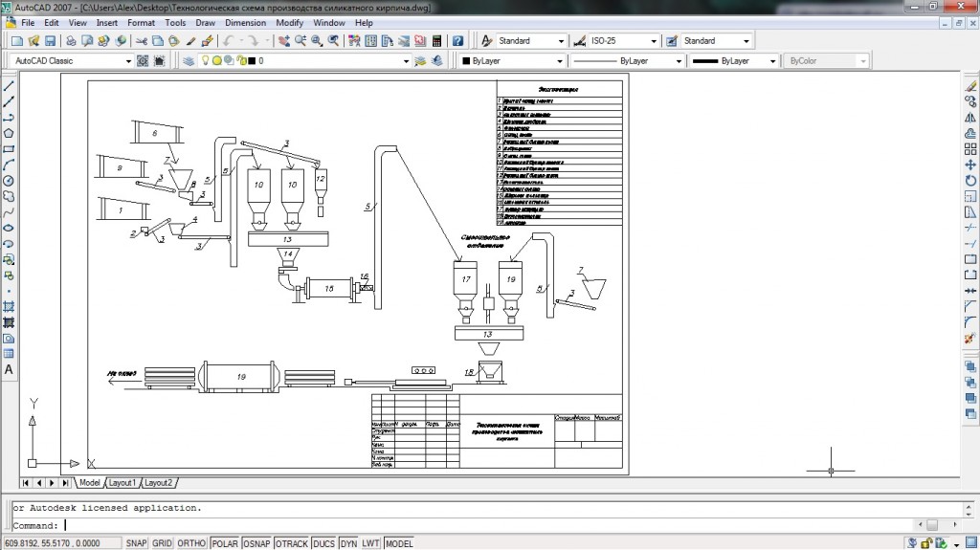980x550 pixels.
Task: Open the AutoCAD Classic workspace dropdown
Action: 129,60
